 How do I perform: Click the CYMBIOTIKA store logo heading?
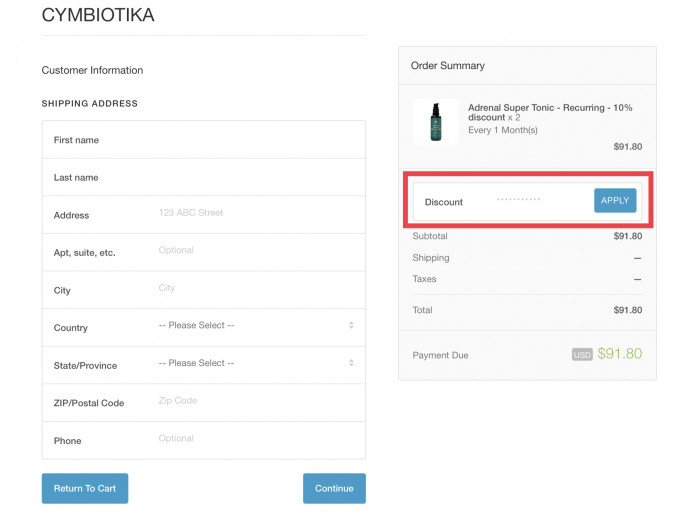click(x=98, y=15)
